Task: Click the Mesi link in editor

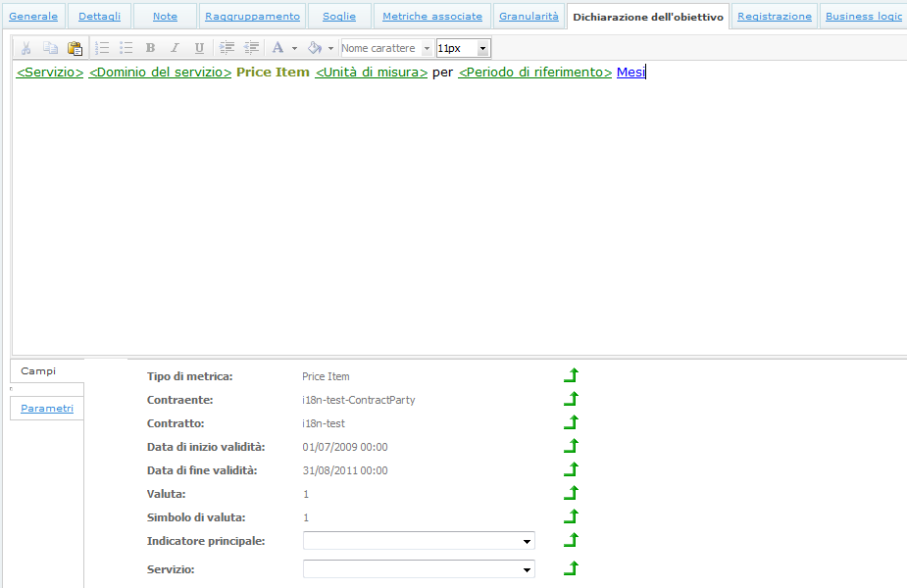Action: pyautogui.click(x=630, y=73)
